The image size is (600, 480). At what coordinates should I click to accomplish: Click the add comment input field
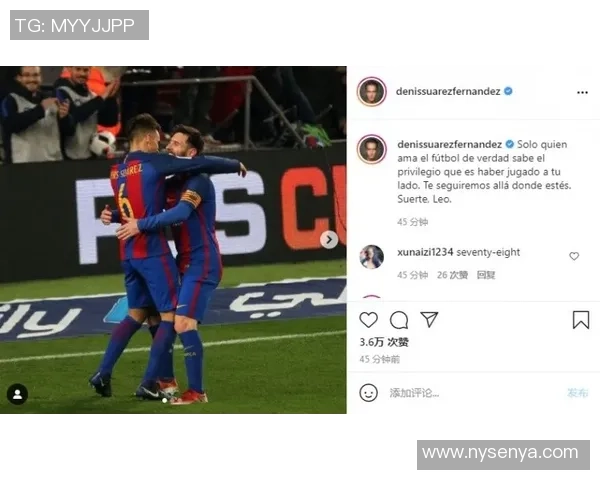point(473,393)
